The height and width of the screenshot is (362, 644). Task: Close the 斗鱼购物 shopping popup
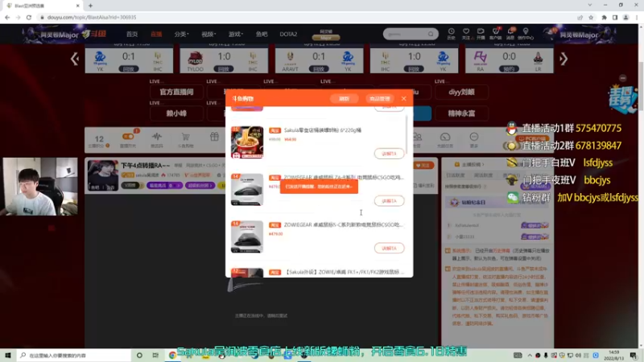(x=404, y=98)
